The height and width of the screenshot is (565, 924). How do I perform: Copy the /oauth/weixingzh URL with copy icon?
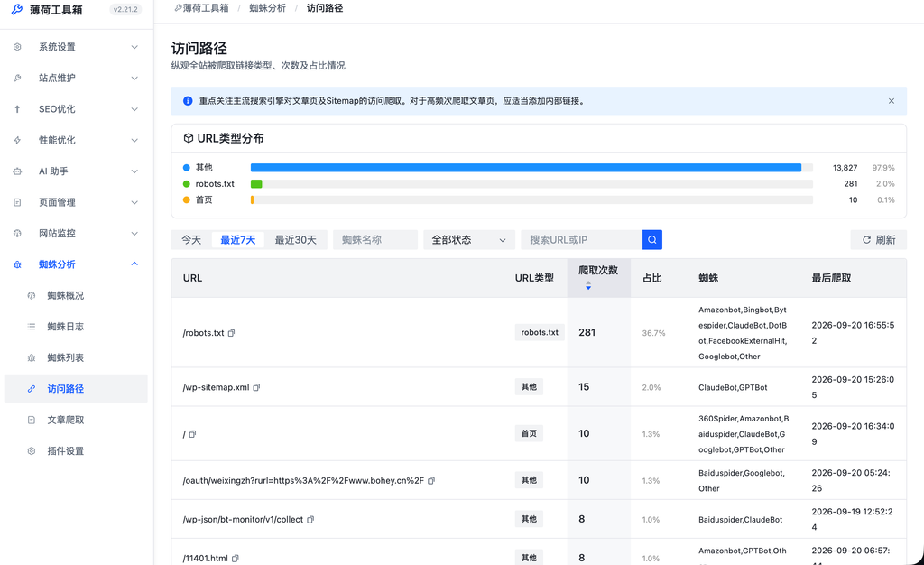[431, 481]
